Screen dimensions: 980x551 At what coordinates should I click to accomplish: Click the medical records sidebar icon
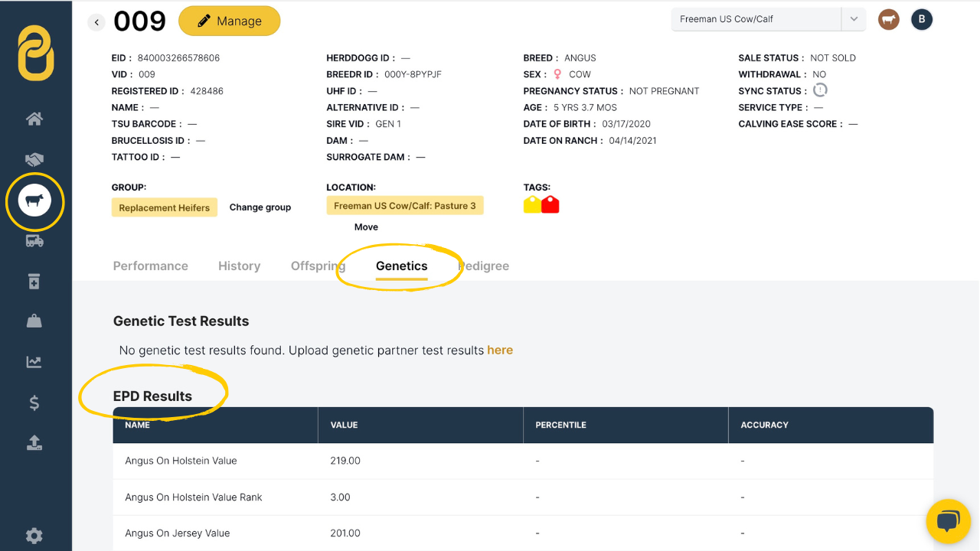34,282
